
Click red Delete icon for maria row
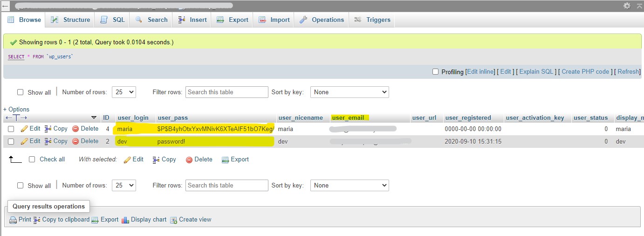point(75,129)
